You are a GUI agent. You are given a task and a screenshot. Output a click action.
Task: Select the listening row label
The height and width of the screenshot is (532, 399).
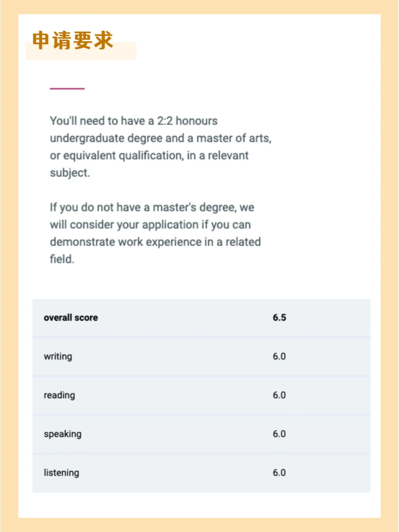tap(61, 473)
